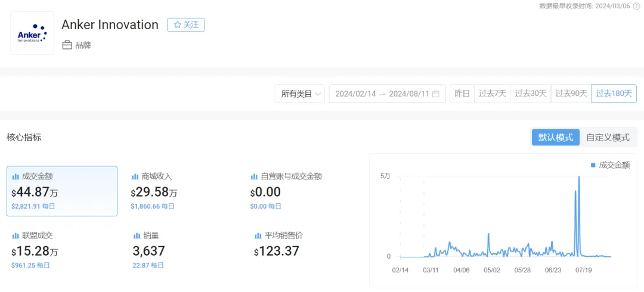The height and width of the screenshot is (292, 644).
Task: Select the 过去30天 time range
Action: click(x=530, y=94)
